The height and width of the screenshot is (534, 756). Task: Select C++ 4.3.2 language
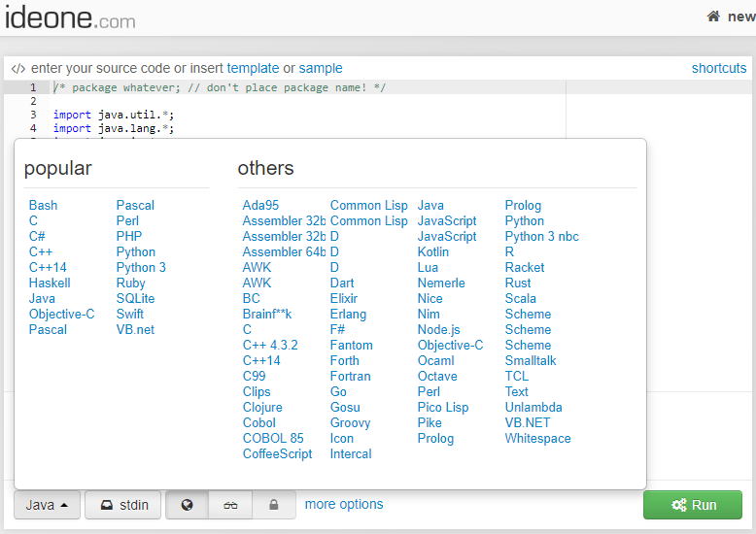[x=270, y=345]
